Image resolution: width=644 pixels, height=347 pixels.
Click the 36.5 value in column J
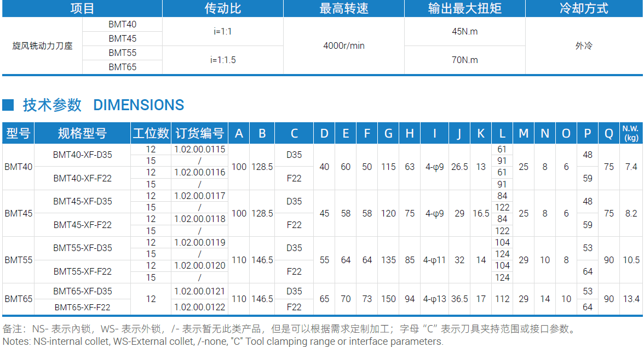tap(459, 299)
